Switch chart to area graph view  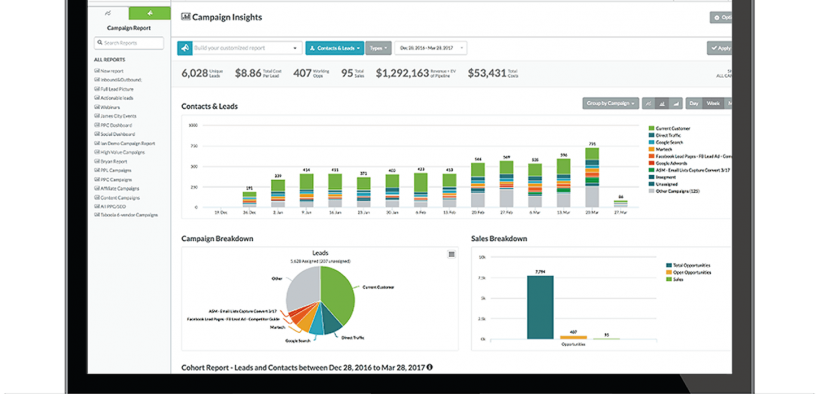(x=676, y=104)
